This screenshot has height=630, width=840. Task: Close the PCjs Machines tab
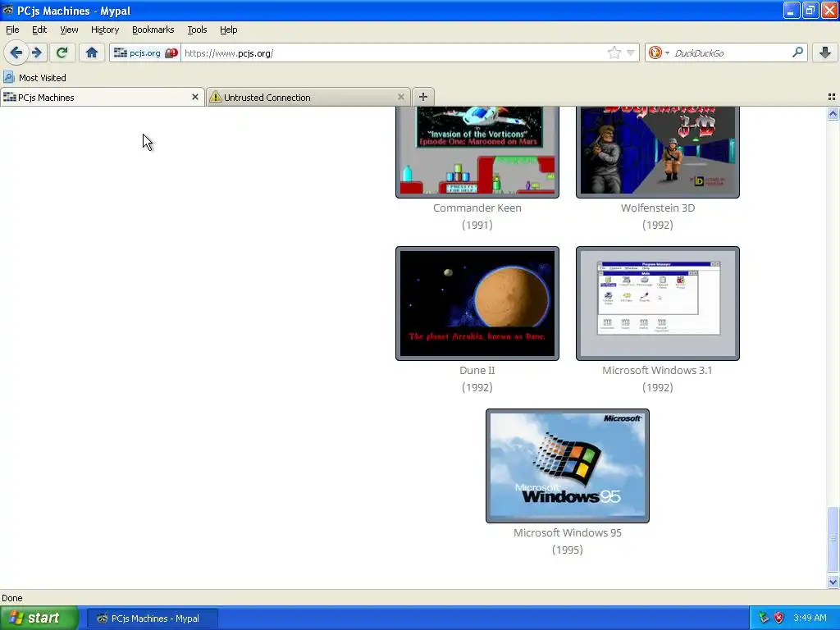click(195, 97)
